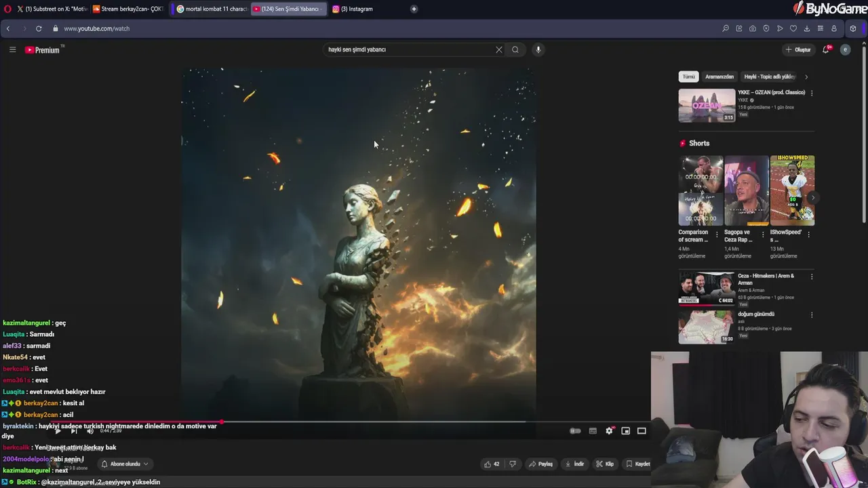Open the find-in-page magnifier icon in address bar

[x=726, y=28]
